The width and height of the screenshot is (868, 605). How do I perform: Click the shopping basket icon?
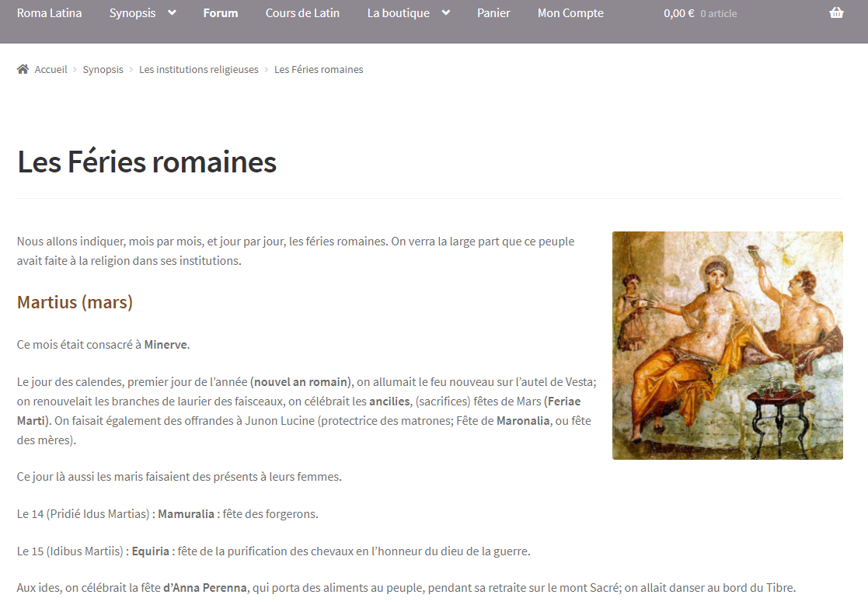836,13
